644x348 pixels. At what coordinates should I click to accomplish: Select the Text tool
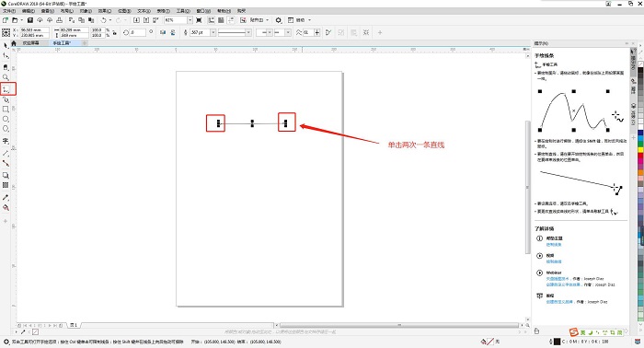click(x=6, y=141)
